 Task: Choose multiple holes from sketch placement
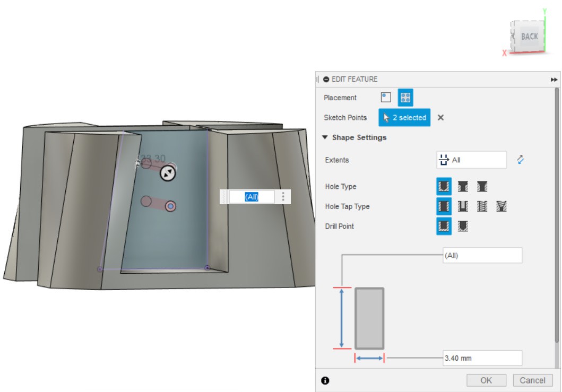click(405, 98)
